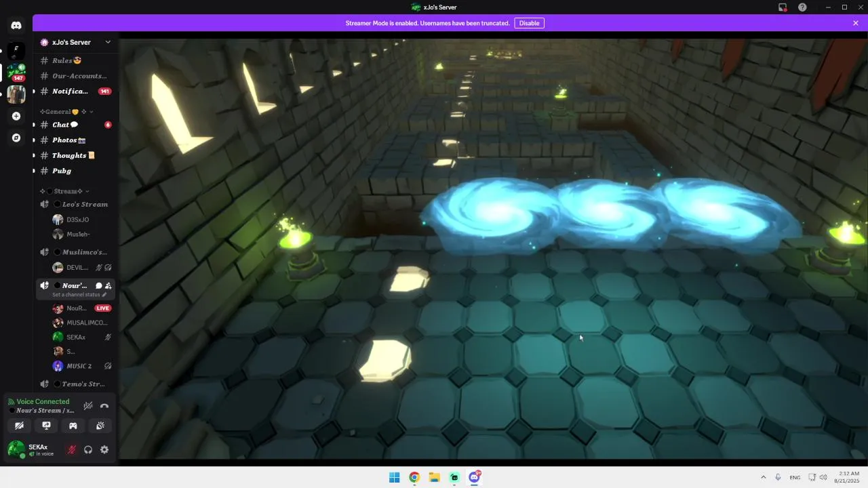Open the teal app in taskbar
868x488 pixels.
454,477
